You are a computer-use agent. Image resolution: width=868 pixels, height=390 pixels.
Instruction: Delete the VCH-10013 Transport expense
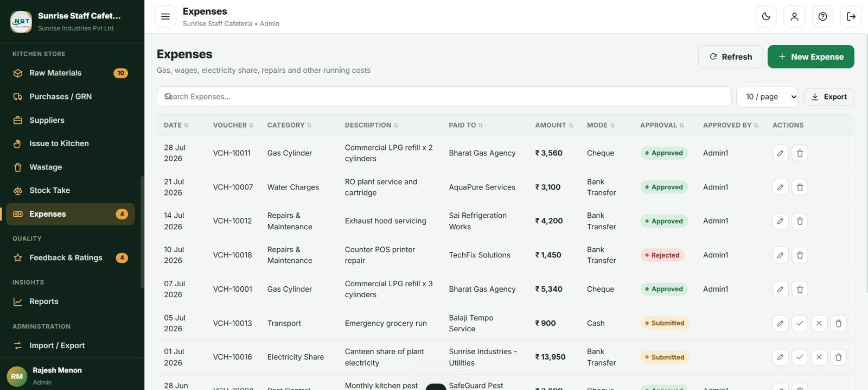tap(839, 323)
